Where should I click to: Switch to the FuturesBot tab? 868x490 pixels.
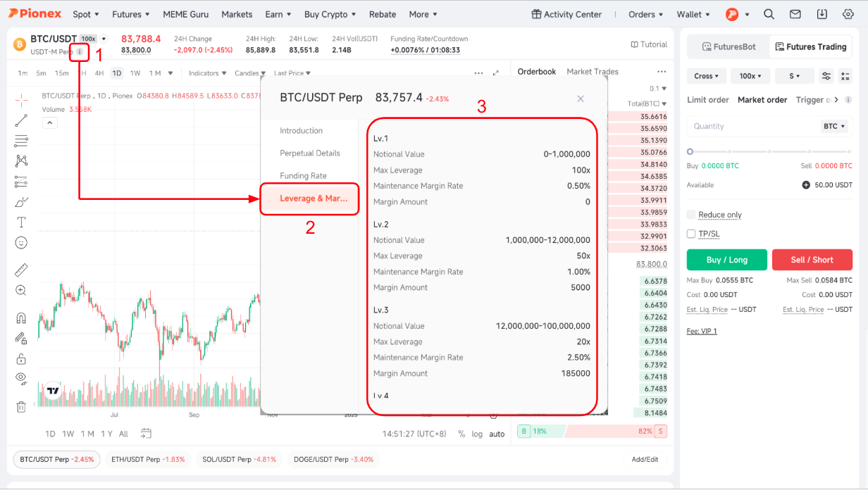pos(728,46)
